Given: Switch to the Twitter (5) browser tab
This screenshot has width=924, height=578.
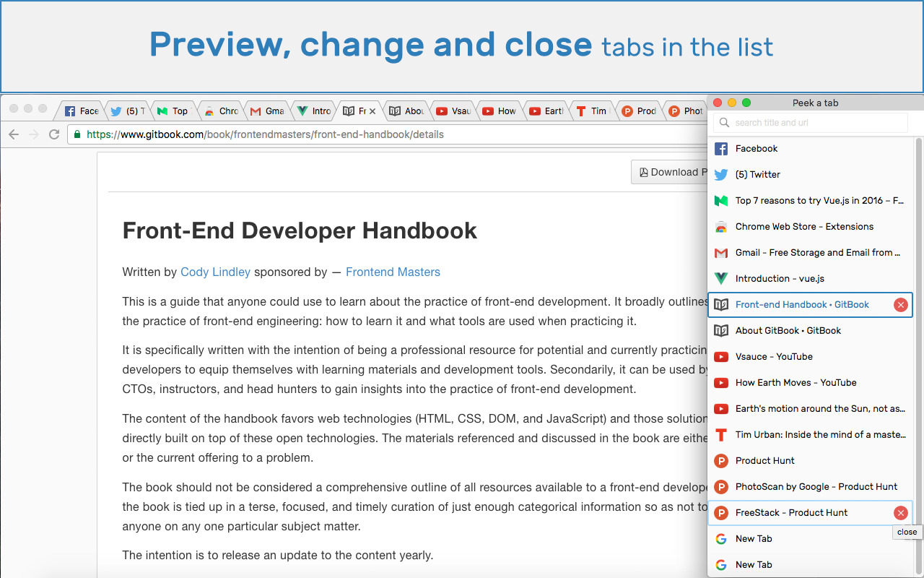Looking at the screenshot, I should click(x=127, y=111).
